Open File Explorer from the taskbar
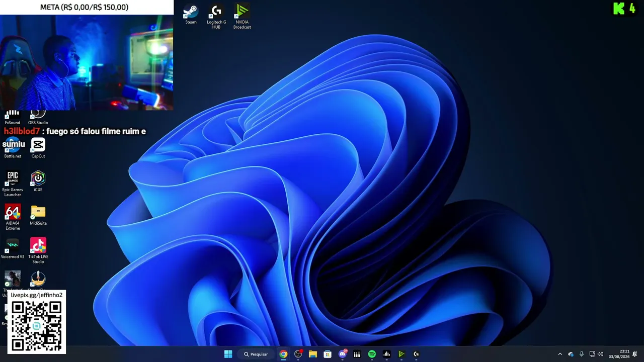Viewport: 644px width, 362px height. [x=313, y=354]
